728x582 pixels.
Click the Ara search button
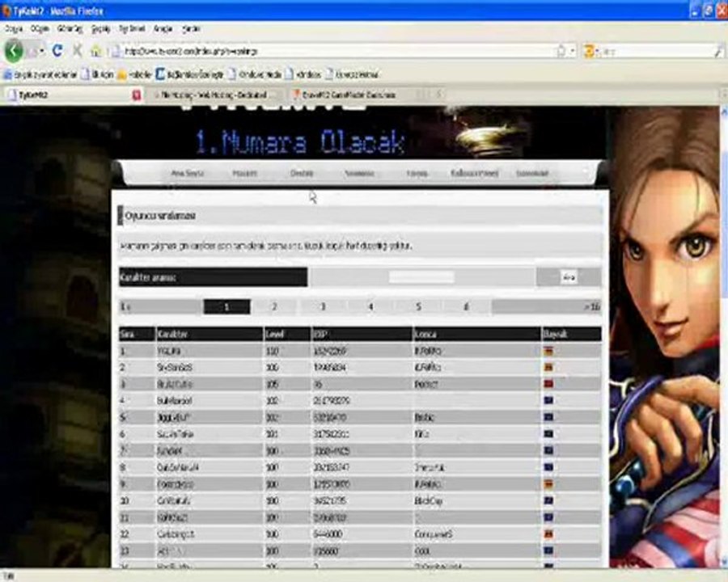[x=569, y=277]
